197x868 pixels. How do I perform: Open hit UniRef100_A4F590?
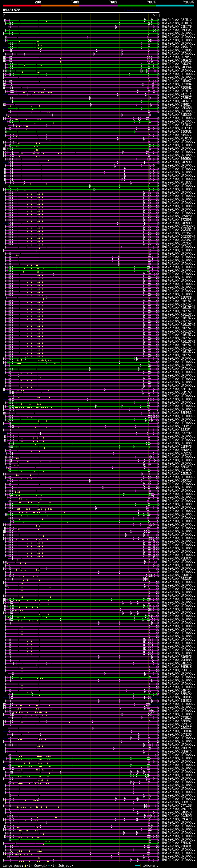point(176,162)
